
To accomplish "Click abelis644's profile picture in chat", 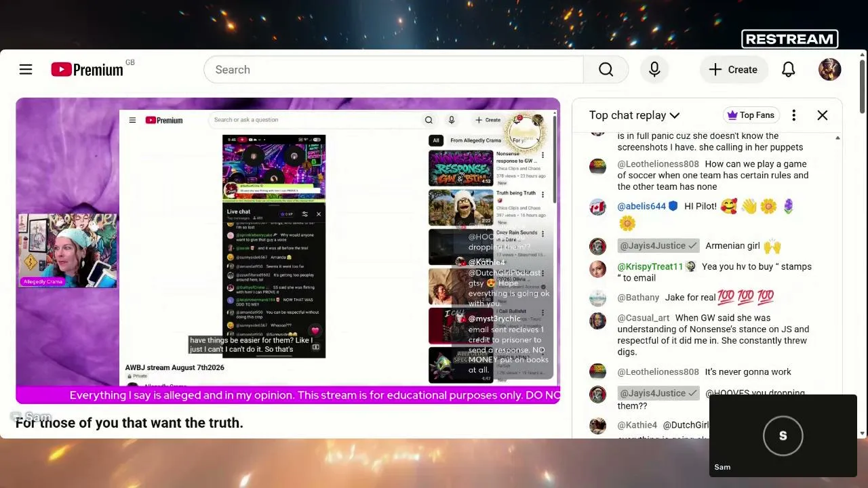I will 597,207.
